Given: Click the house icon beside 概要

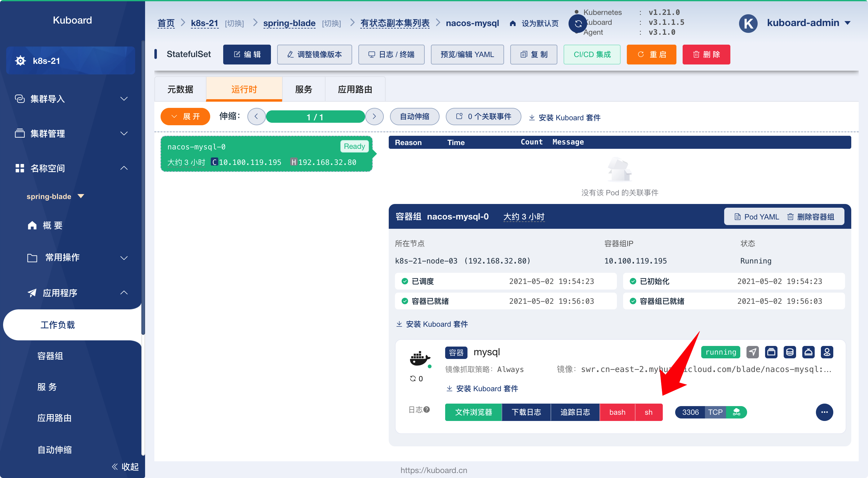Looking at the screenshot, I should click(32, 225).
